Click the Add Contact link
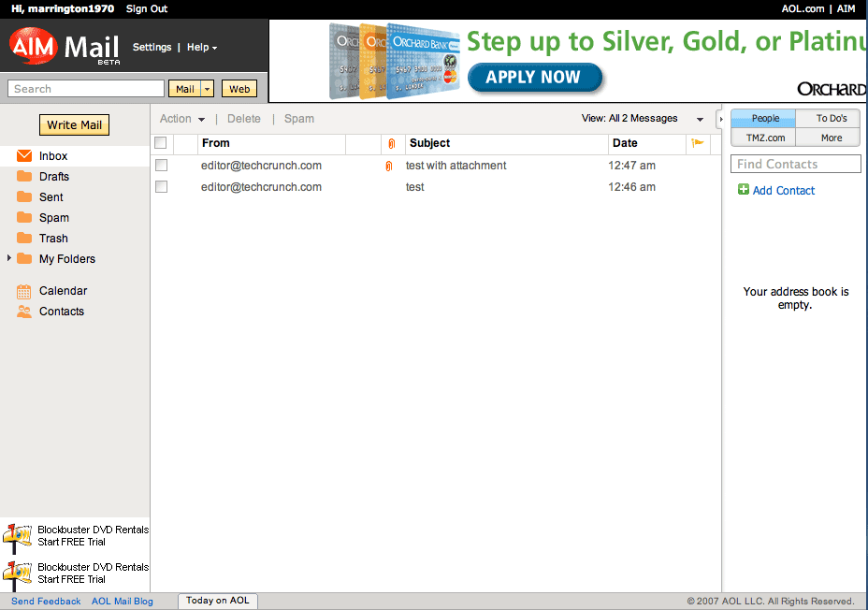Screen dimensions: 868x610 pyautogui.click(x=783, y=191)
